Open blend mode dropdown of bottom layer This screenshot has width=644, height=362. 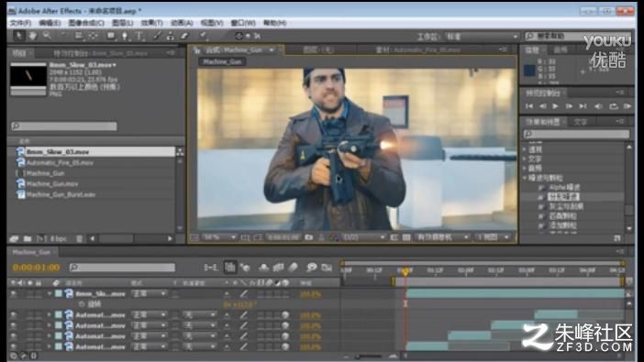click(149, 346)
